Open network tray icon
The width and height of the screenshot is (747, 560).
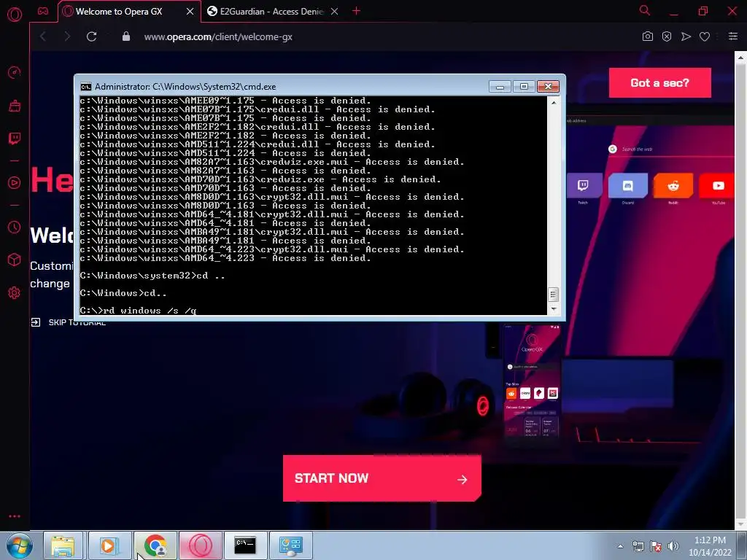coord(638,546)
